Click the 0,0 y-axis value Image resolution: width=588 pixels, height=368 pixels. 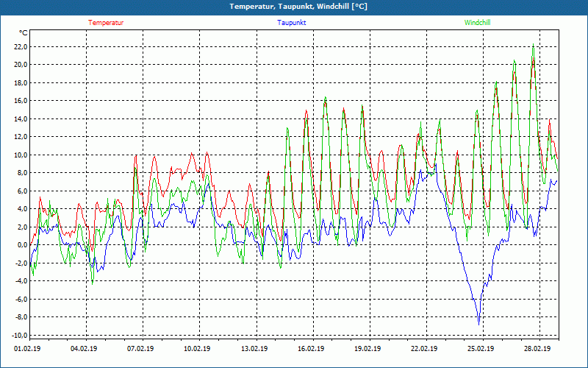[x=22, y=245]
